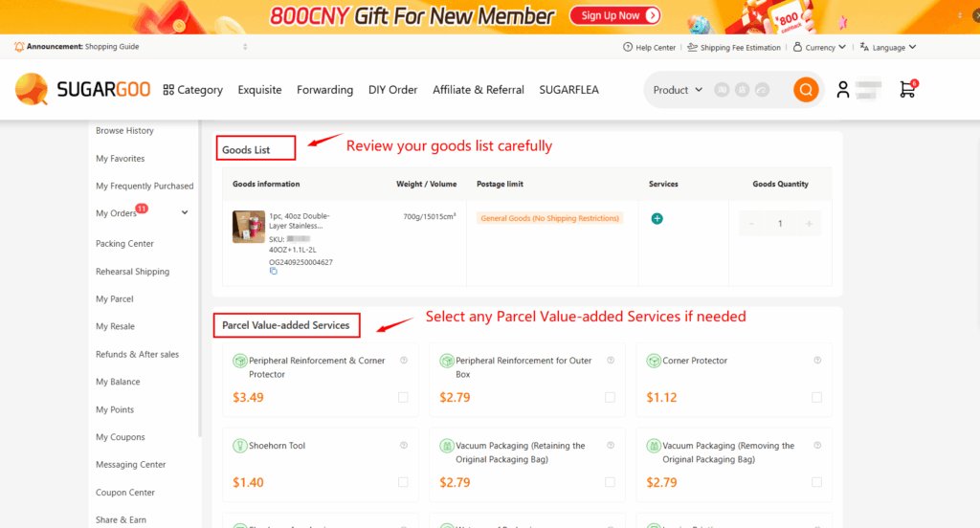Check the Shoehorn Tool service

403,482
